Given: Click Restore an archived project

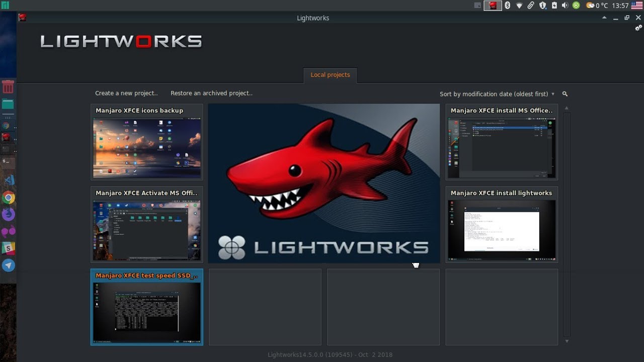Looking at the screenshot, I should 211,93.
